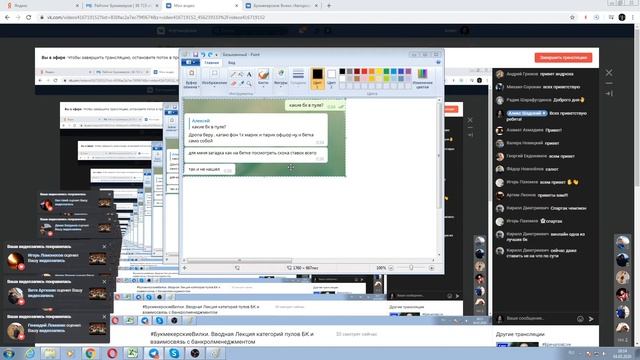
Task: Open Skype from the taskbar
Action: 174,353
